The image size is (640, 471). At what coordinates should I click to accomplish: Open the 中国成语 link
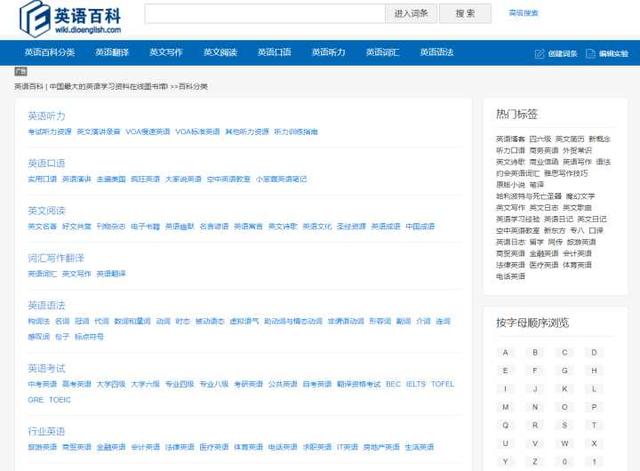(420, 226)
